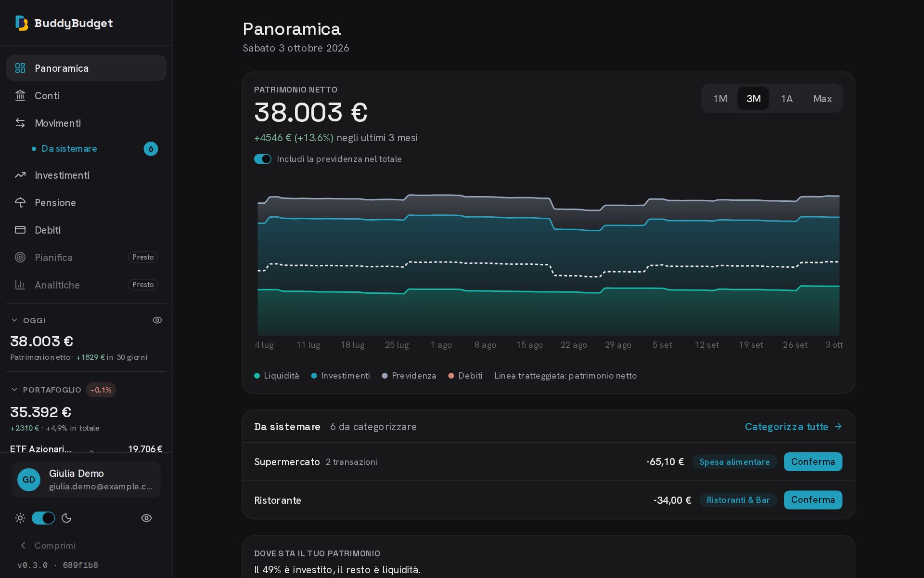Toggle privacy eye icon near theme switch
924x578 pixels.
(x=146, y=518)
